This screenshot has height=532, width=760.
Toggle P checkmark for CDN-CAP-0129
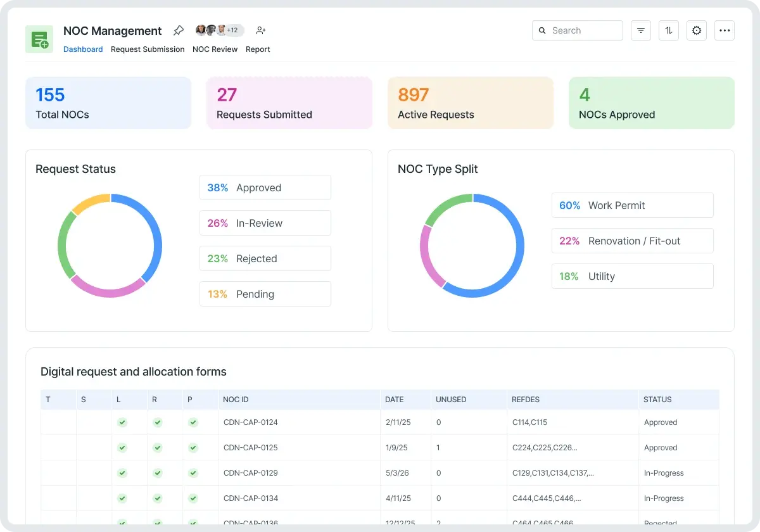pyautogui.click(x=193, y=473)
